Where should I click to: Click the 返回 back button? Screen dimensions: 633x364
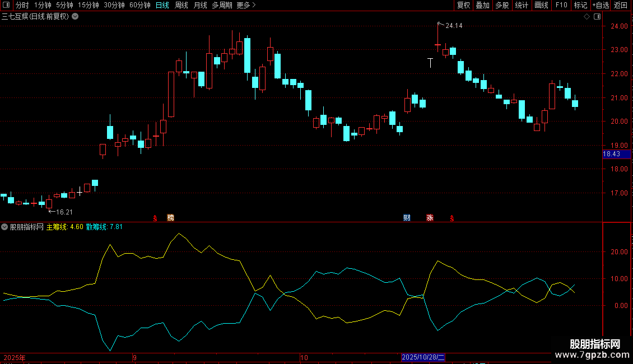pyautogui.click(x=621, y=5)
